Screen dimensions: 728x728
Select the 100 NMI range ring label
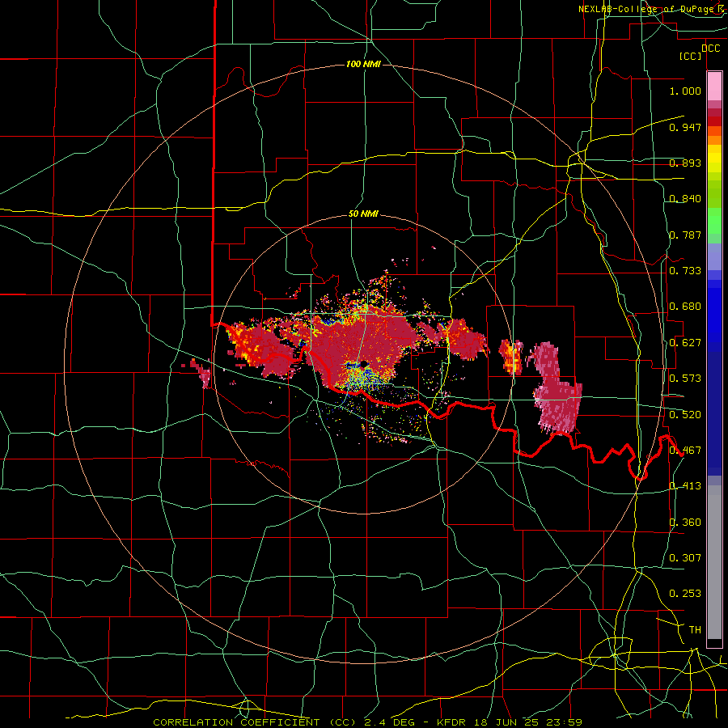pos(363,64)
